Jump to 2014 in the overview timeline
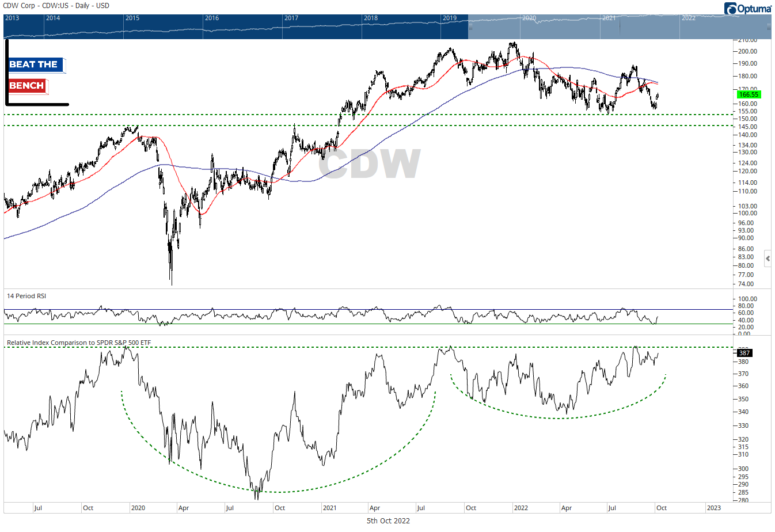 (x=53, y=18)
